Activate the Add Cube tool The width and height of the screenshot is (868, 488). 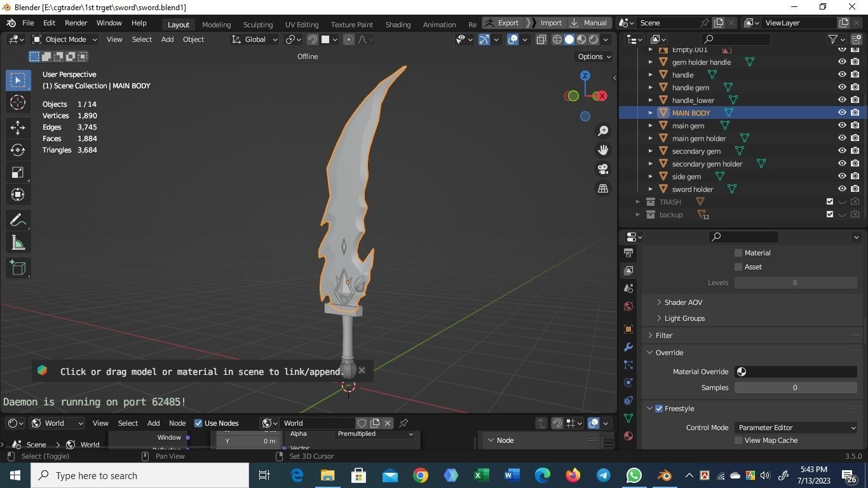pyautogui.click(x=18, y=268)
